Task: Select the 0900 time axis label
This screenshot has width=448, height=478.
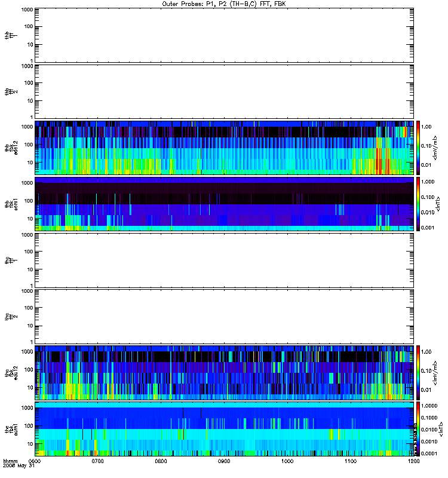Action: click(224, 461)
